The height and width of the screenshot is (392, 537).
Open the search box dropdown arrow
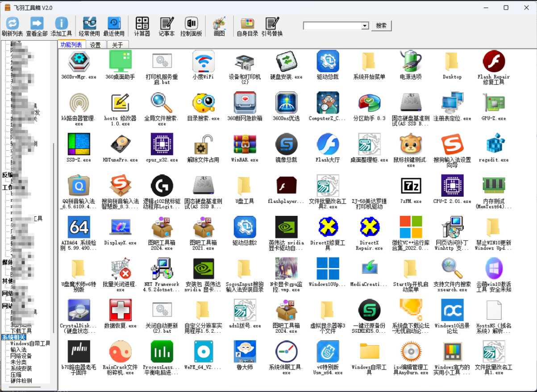click(365, 26)
